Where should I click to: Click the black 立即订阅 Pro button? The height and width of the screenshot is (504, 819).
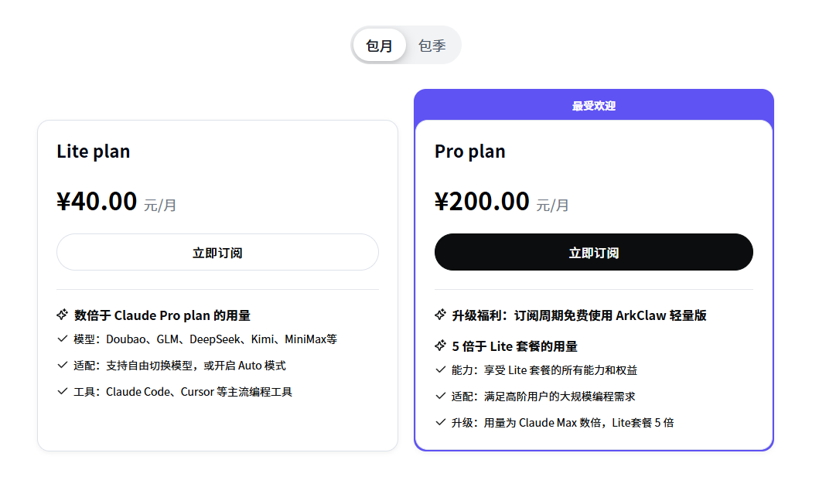coord(593,253)
